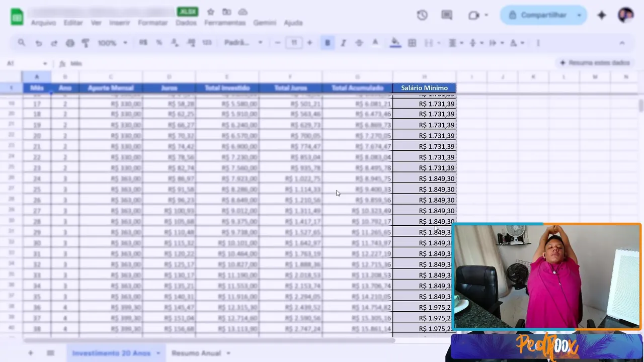Screen dimensions: 644x362
Task: Open version history clock icon
Action: pyautogui.click(x=422, y=15)
